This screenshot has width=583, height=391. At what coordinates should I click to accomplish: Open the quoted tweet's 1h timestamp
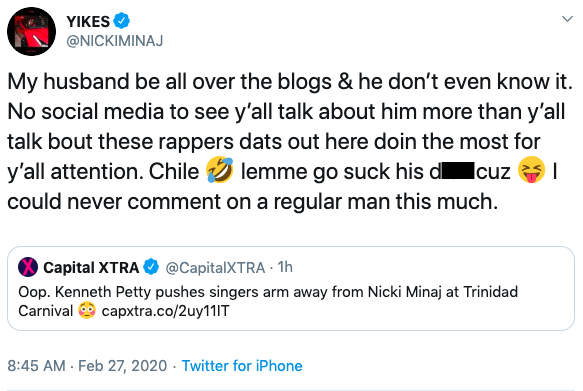[285, 267]
